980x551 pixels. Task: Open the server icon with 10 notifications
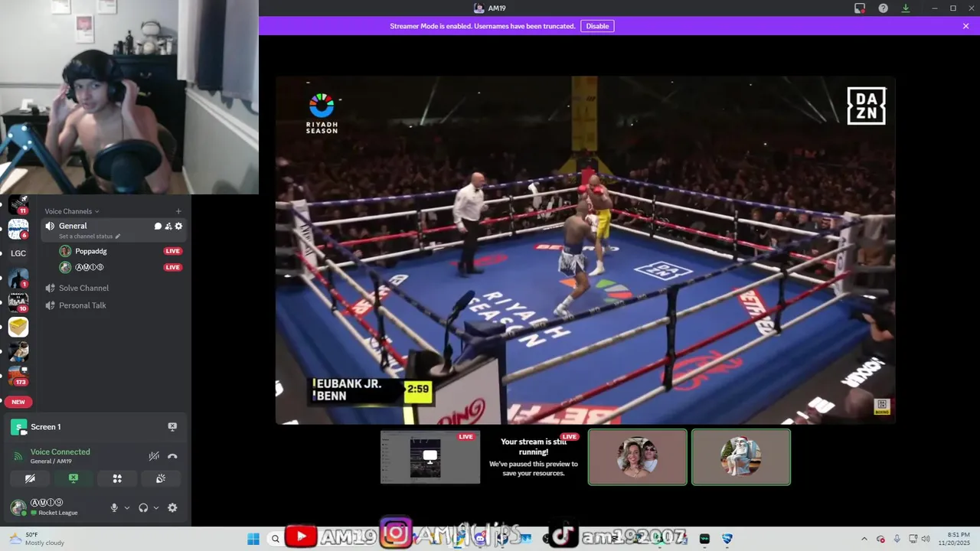(18, 302)
